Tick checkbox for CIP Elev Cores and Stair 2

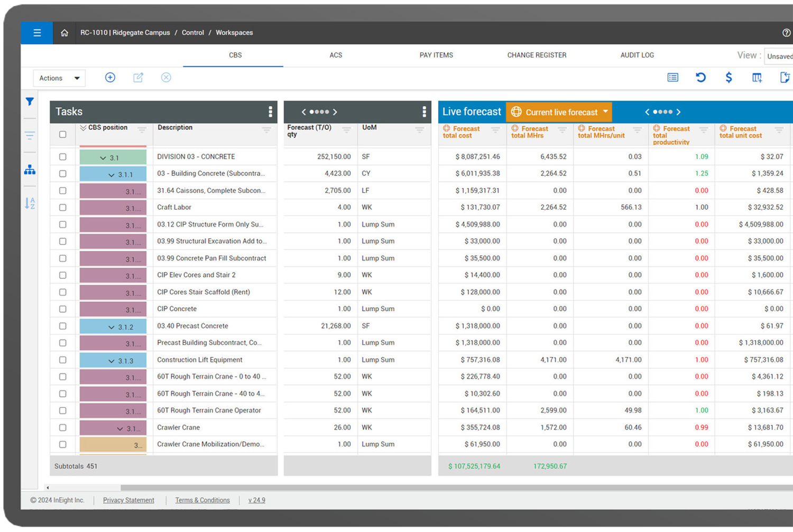[63, 275]
